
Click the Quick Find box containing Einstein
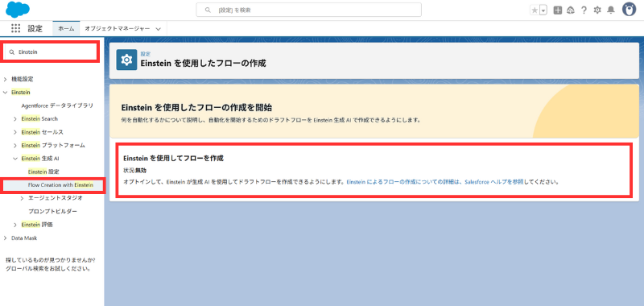tap(51, 52)
